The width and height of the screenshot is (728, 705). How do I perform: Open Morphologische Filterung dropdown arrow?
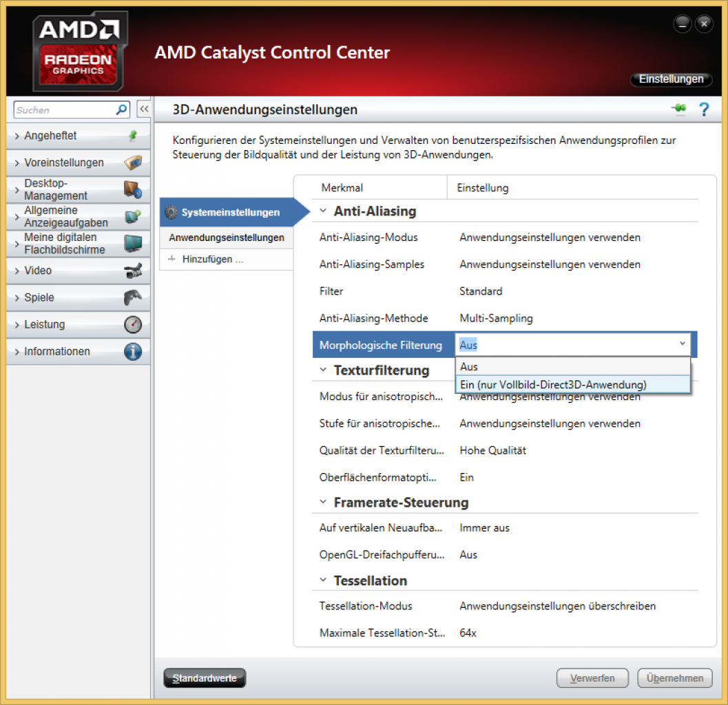click(683, 344)
